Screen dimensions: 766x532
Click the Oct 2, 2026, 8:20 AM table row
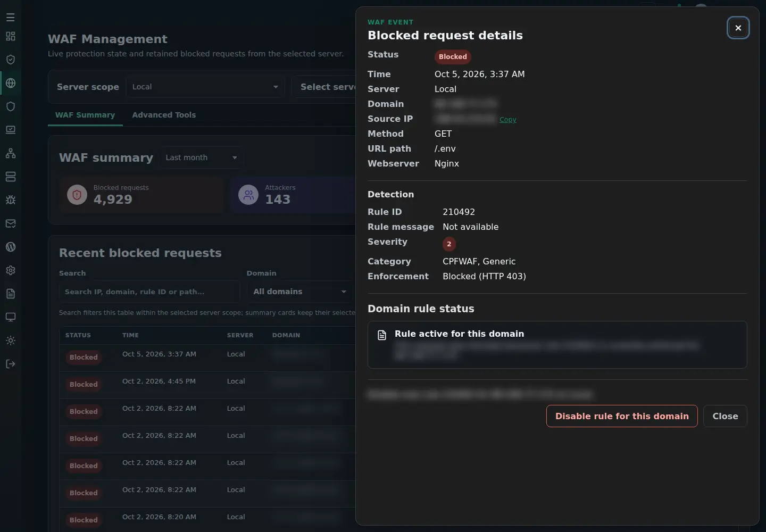pos(207,520)
